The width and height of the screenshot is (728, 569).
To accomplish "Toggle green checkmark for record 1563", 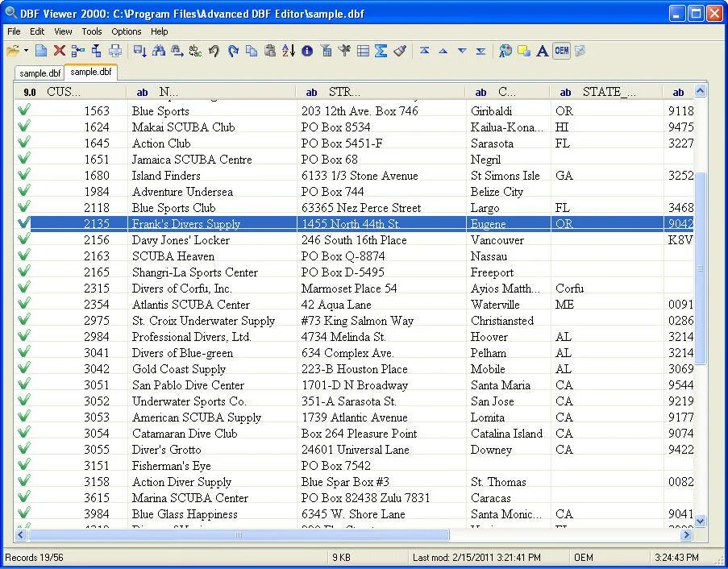I will [x=24, y=110].
